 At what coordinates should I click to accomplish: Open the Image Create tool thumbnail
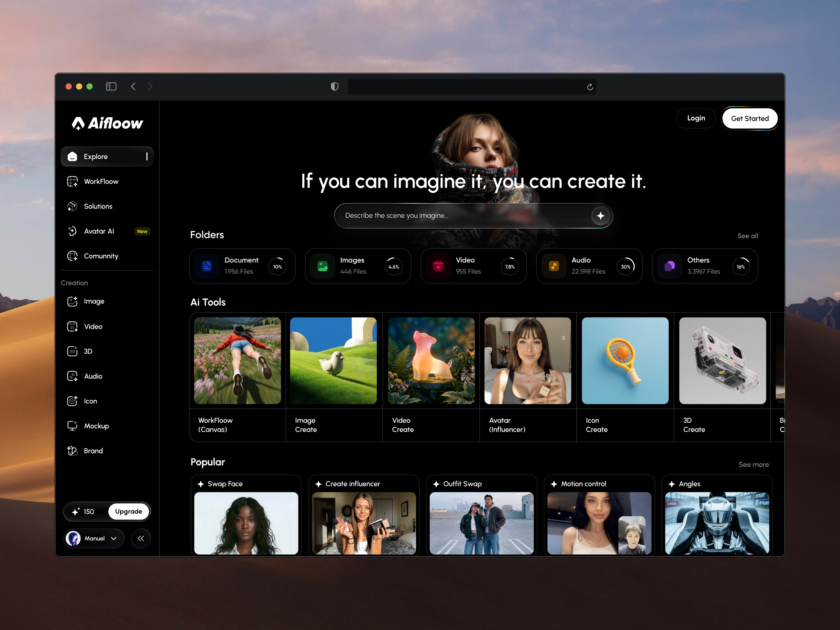pyautogui.click(x=333, y=361)
